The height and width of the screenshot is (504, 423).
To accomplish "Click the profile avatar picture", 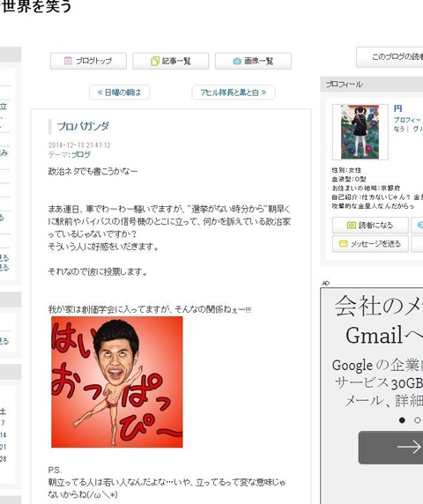I will 360,132.
